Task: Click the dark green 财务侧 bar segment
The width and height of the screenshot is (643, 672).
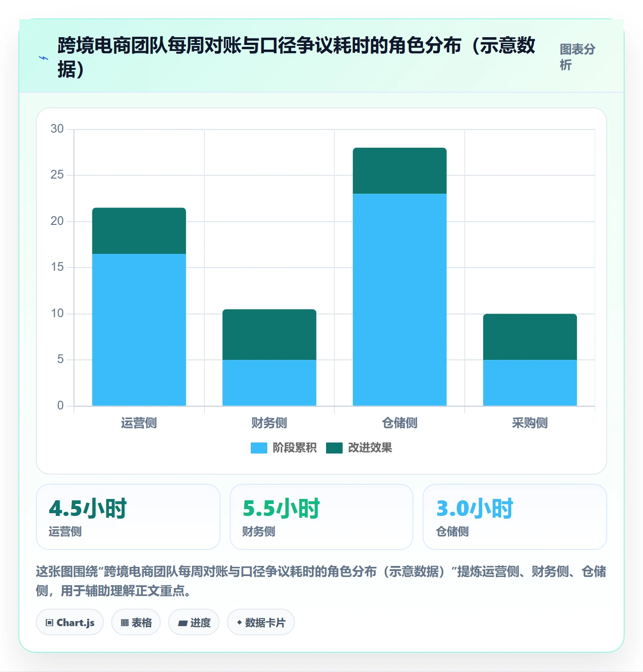Action: coord(270,335)
